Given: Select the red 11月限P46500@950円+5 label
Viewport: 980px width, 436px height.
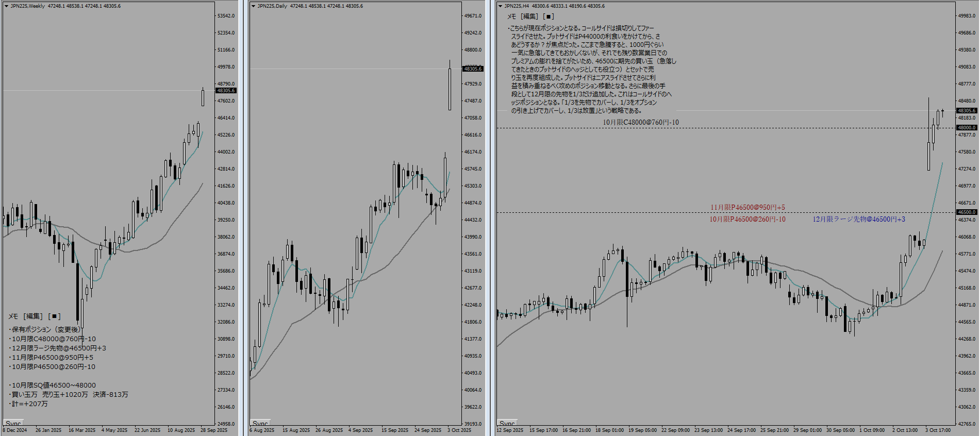Looking at the screenshot, I should pyautogui.click(x=748, y=208).
